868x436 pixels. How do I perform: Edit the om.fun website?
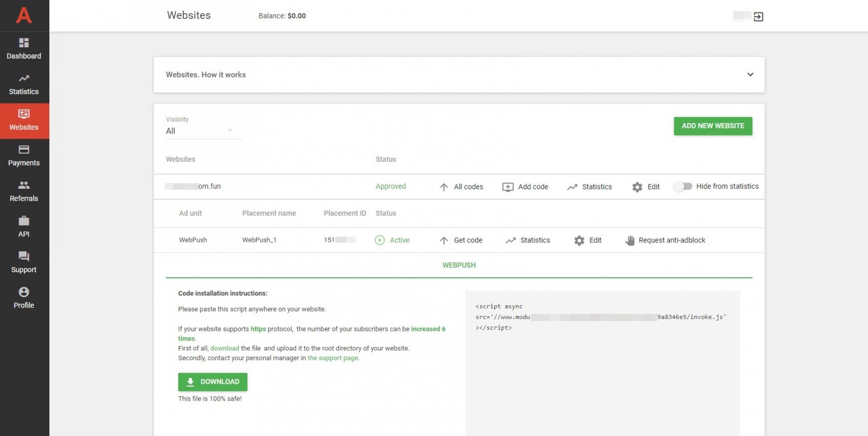[654, 187]
